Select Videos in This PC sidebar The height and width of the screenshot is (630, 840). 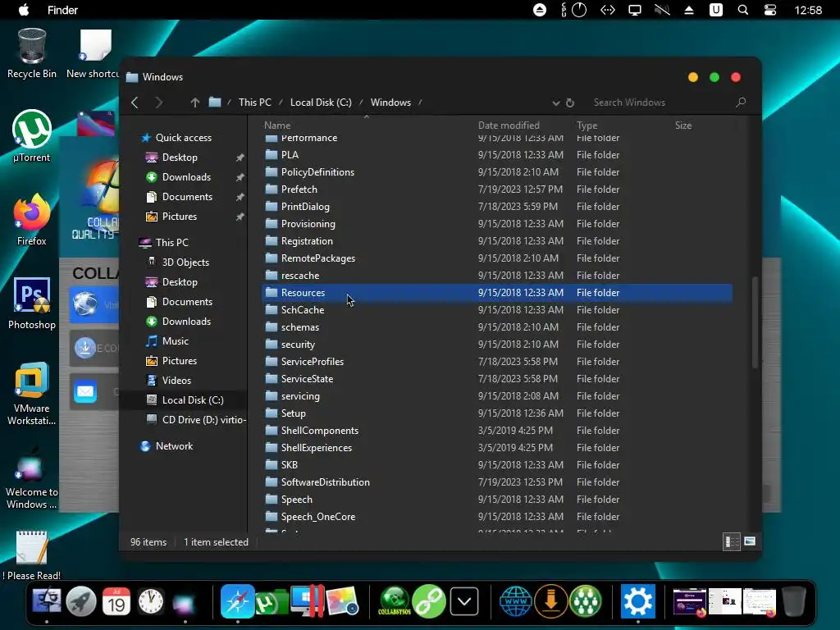(176, 381)
